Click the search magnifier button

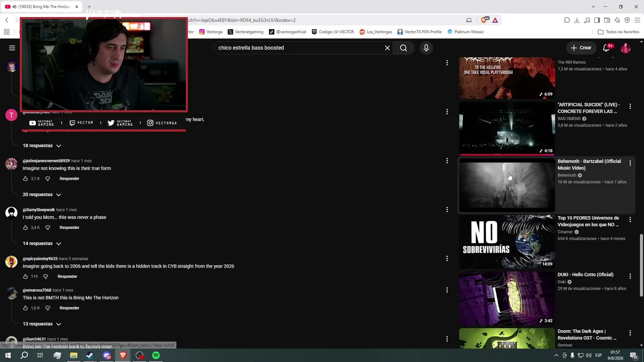click(x=404, y=48)
